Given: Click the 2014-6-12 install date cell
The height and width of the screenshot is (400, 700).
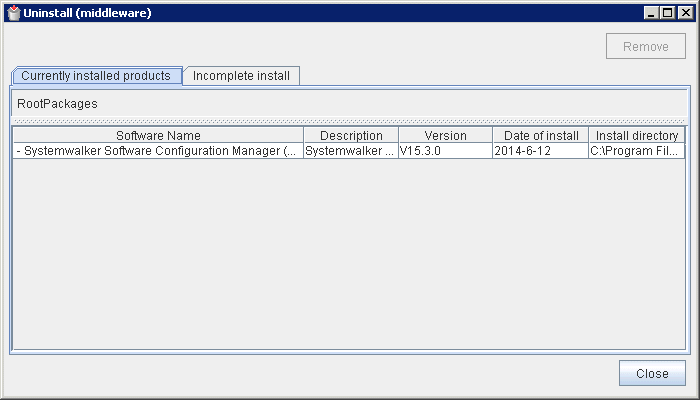Looking at the screenshot, I should 541,151.
